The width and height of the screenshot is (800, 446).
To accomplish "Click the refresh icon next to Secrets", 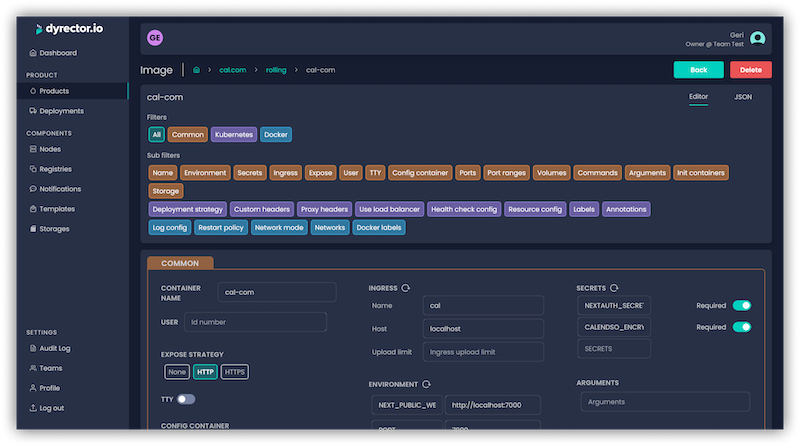I will [x=613, y=287].
